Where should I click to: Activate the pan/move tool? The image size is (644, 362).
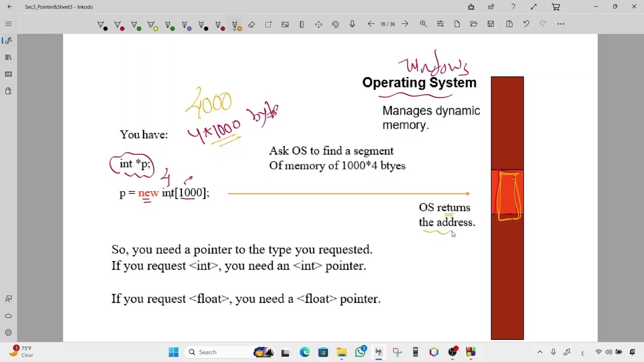tap(318, 24)
